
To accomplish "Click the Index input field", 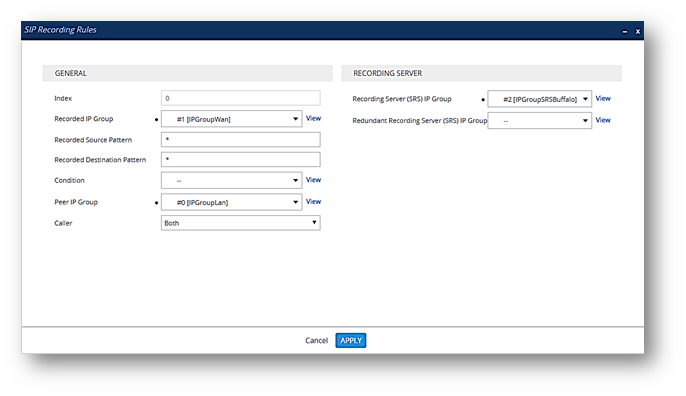I will pyautogui.click(x=241, y=98).
